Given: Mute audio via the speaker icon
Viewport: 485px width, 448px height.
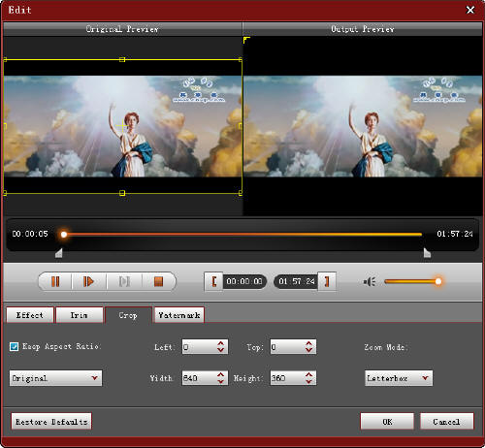Looking at the screenshot, I should 370,281.
